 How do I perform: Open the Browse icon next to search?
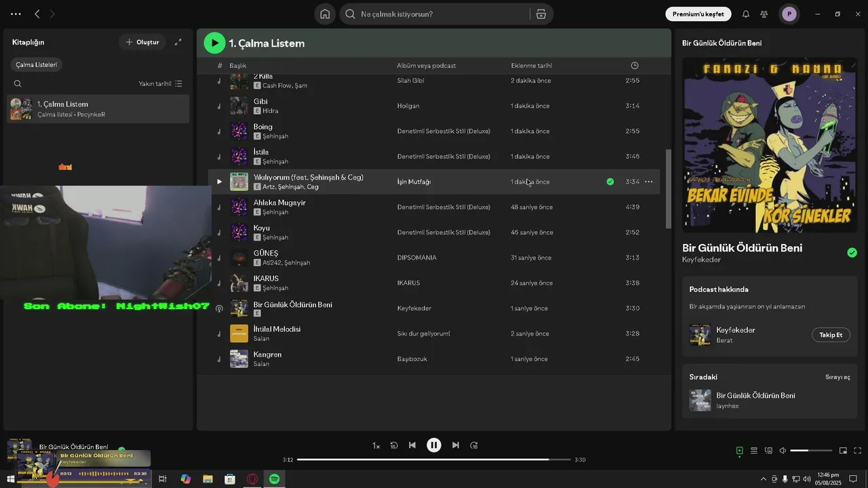point(541,14)
